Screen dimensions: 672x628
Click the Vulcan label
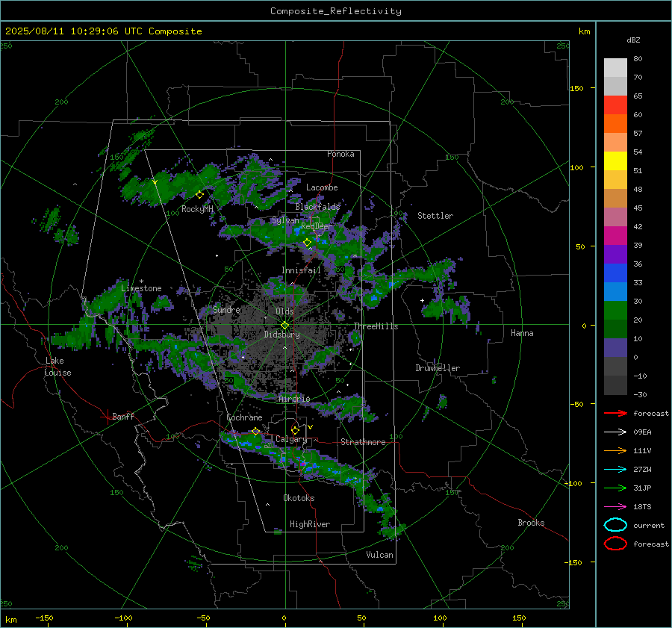[x=379, y=555]
